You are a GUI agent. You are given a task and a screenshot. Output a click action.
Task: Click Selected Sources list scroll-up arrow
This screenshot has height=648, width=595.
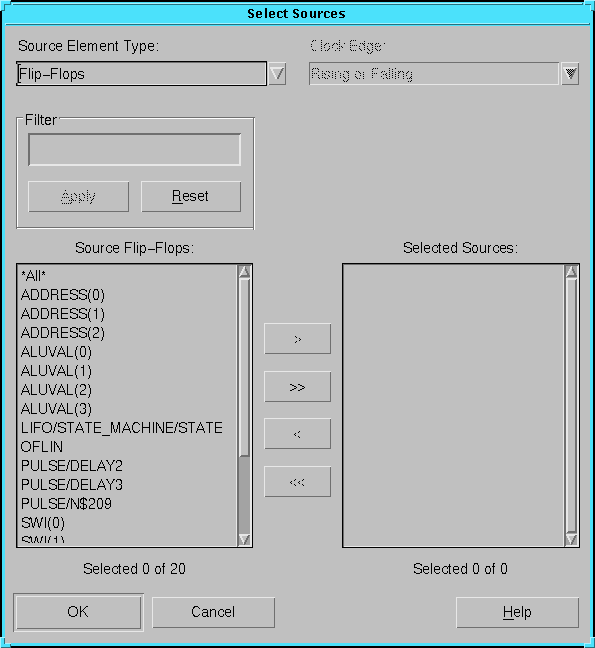(571, 272)
